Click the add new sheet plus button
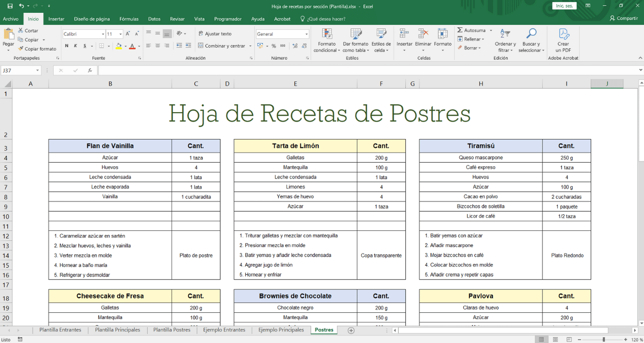The height and width of the screenshot is (343, 644). (351, 330)
